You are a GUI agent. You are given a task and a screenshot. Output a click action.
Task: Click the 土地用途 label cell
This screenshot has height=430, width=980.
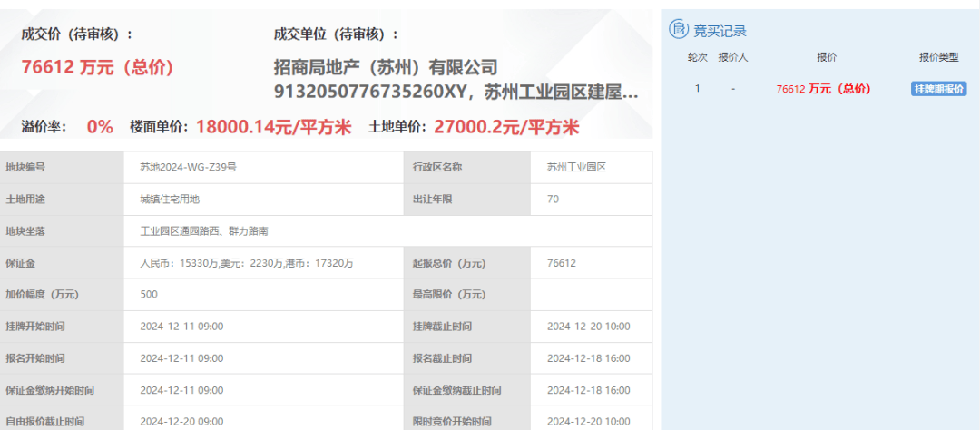tap(62, 200)
